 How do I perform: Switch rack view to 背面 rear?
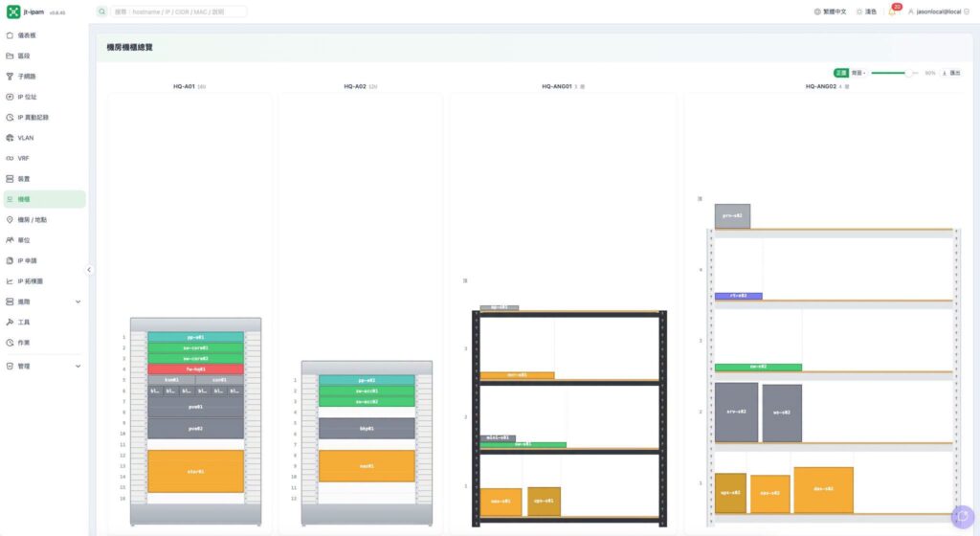pos(857,73)
